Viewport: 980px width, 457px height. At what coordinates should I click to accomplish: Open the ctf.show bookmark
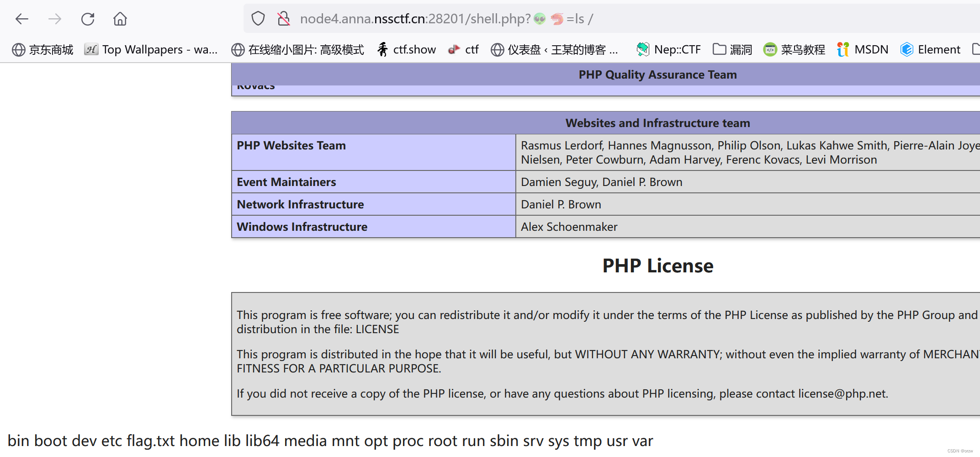[x=406, y=49]
